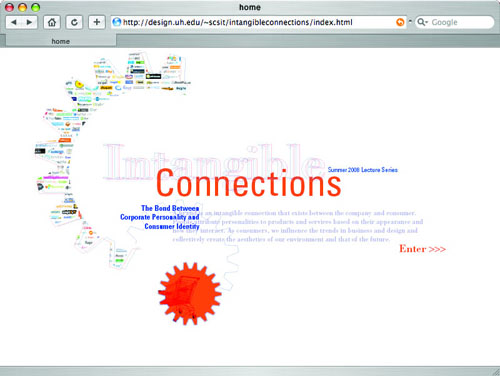Select the 'home' browser tab
The image size is (500, 376).
[61, 41]
